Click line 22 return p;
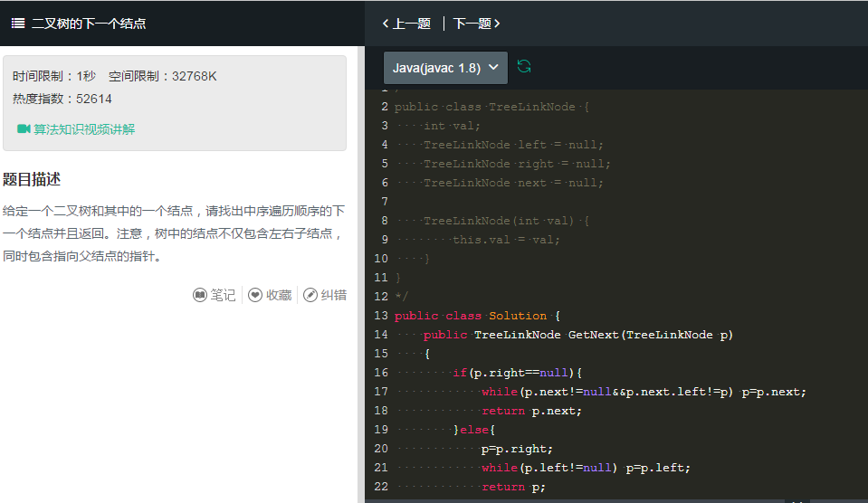Screen dimensions: 868x503 513,487
